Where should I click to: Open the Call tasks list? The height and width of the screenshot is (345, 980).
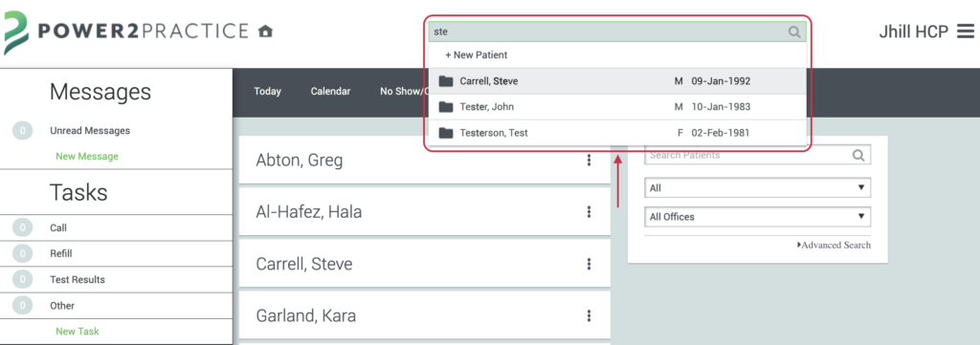[58, 227]
